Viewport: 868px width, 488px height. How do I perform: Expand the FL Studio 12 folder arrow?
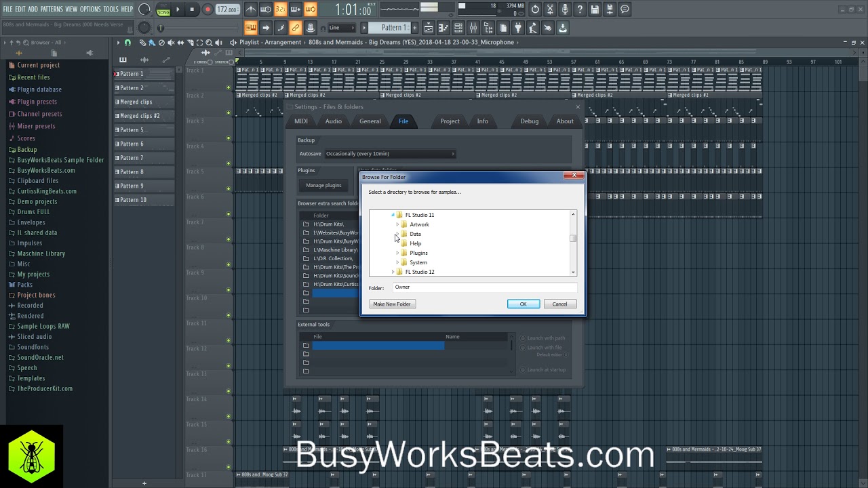[x=393, y=272]
